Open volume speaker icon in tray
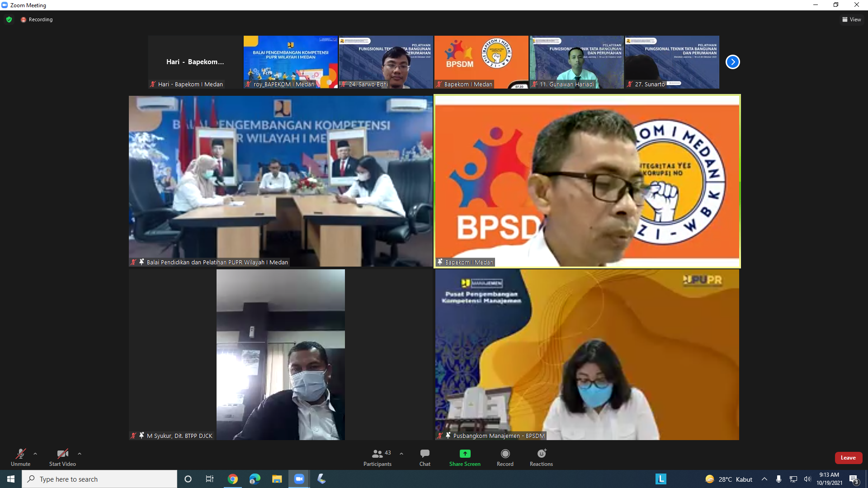This screenshot has height=488, width=868. point(807,479)
